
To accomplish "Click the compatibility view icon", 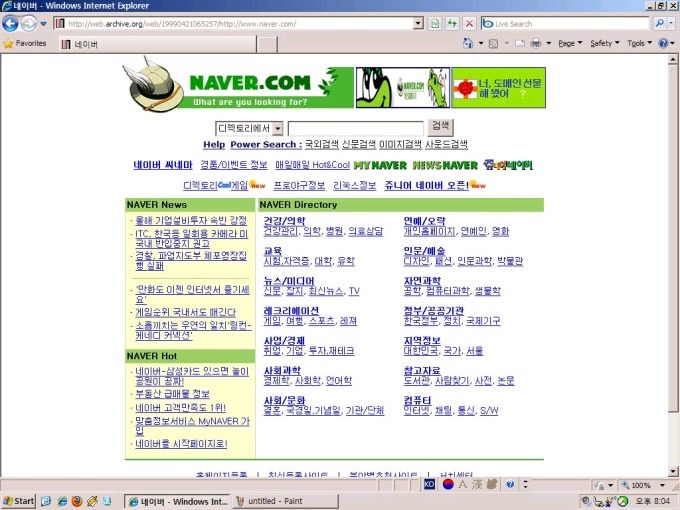I will [435, 23].
